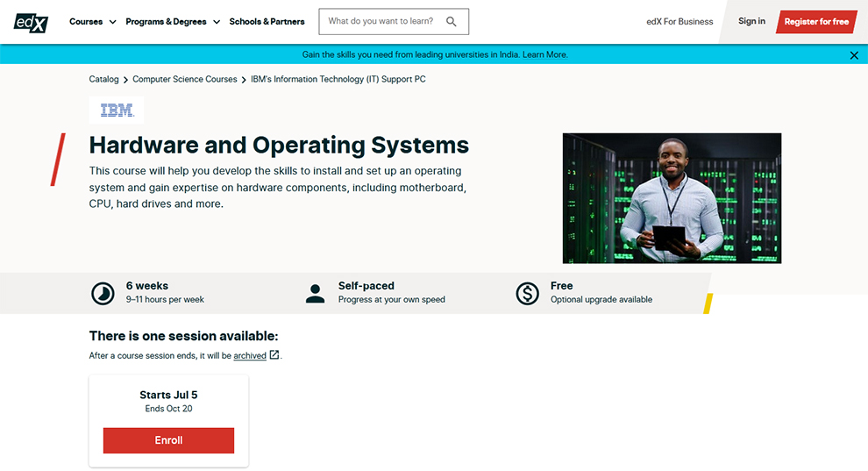Click '9–11 hours per week' text

tap(165, 299)
